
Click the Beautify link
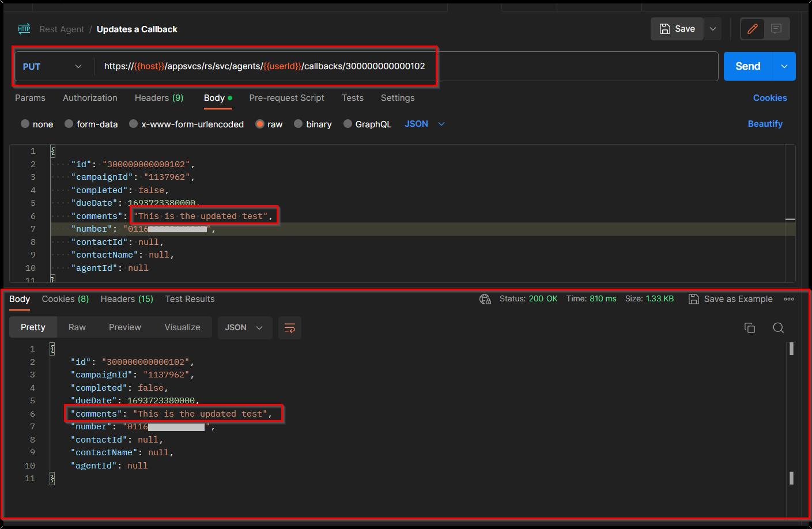point(765,124)
